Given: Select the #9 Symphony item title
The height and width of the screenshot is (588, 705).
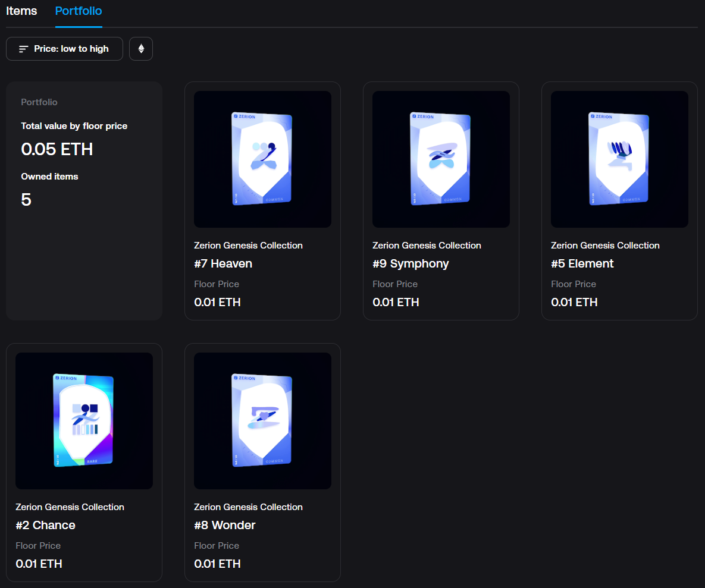Looking at the screenshot, I should pyautogui.click(x=411, y=263).
